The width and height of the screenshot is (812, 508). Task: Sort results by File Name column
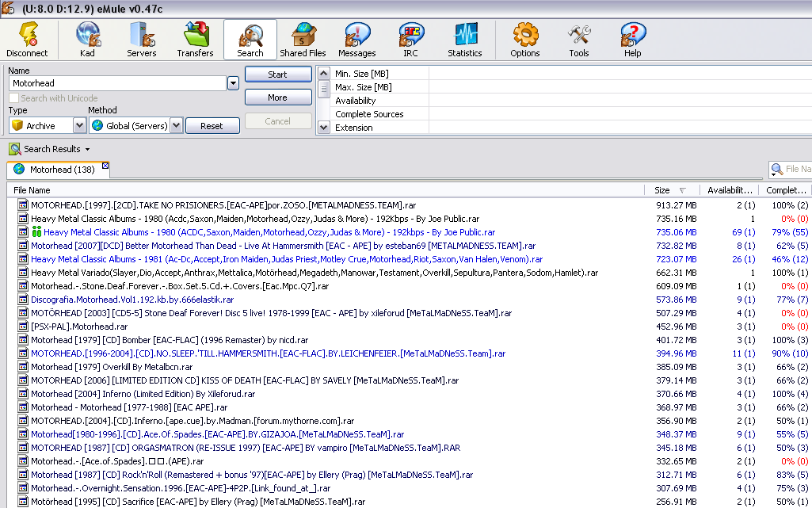[326, 190]
